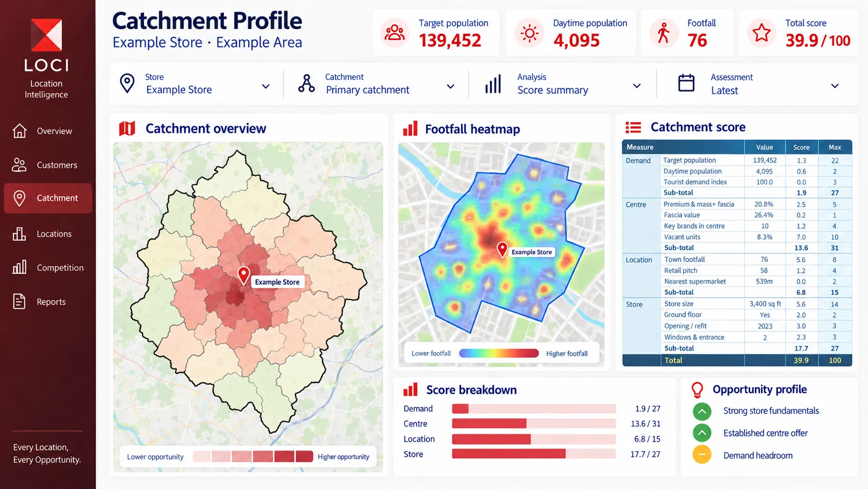Select Latest assessment value
This screenshot has width=868, height=489.
pos(724,91)
